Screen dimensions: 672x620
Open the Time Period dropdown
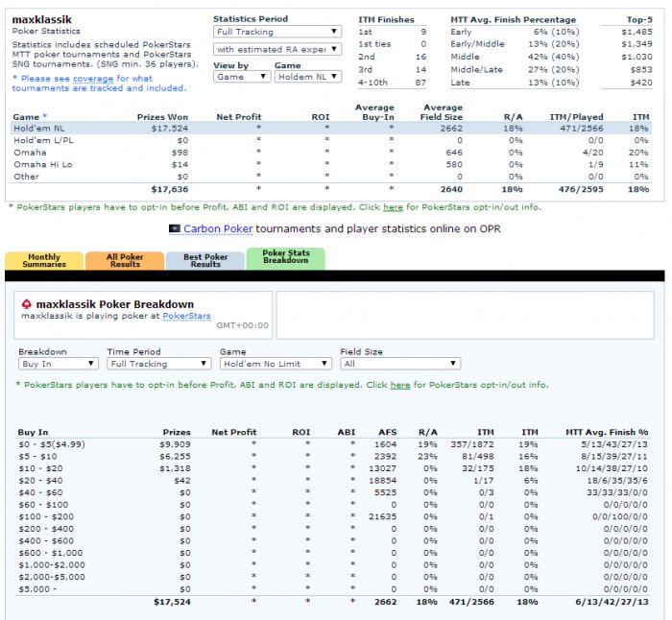tap(157, 364)
